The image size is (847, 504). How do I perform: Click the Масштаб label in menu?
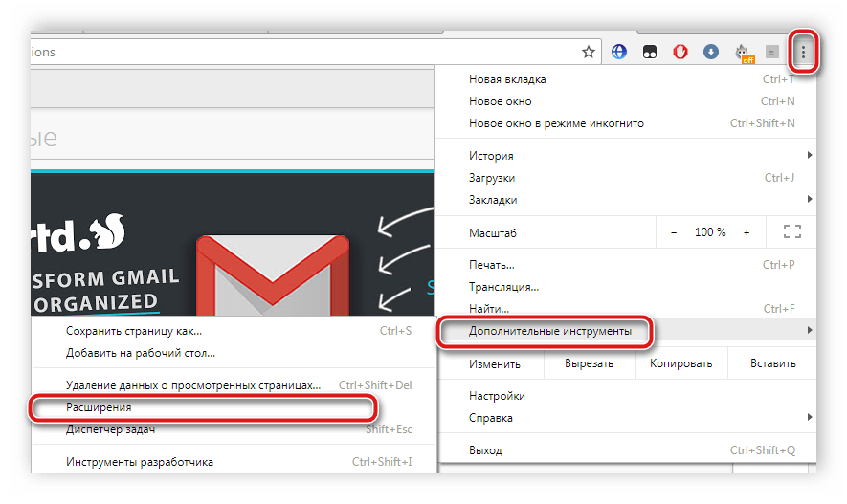pyautogui.click(x=493, y=233)
